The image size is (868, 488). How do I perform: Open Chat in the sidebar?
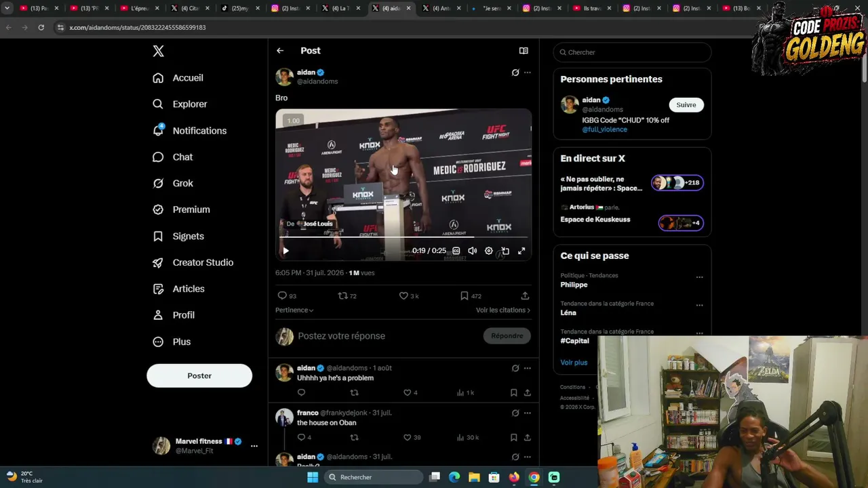[173, 157]
